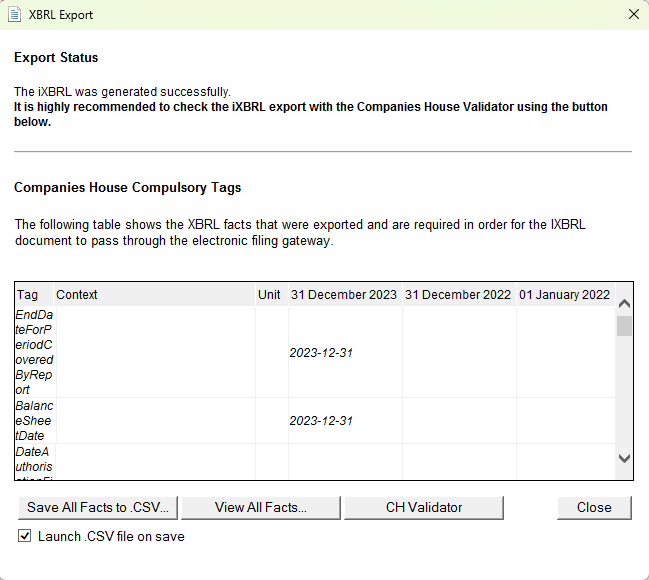Click the Companies House Compulsory Tags heading
649x580 pixels.
pos(127,187)
